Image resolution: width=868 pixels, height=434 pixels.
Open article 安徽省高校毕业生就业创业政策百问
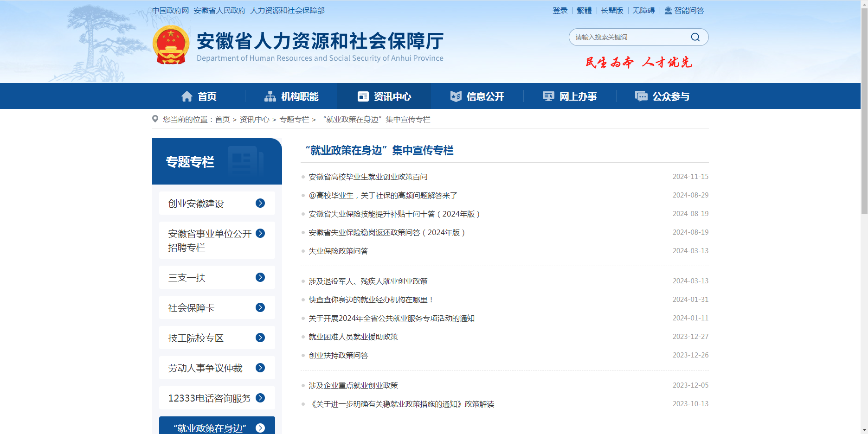pyautogui.click(x=368, y=177)
